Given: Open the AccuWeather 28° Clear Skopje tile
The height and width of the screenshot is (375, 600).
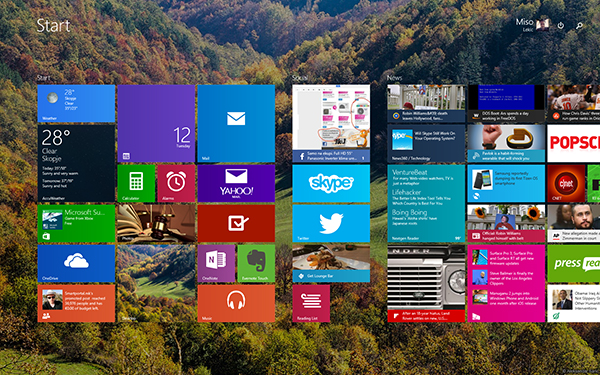Looking at the screenshot, I should 76,163.
